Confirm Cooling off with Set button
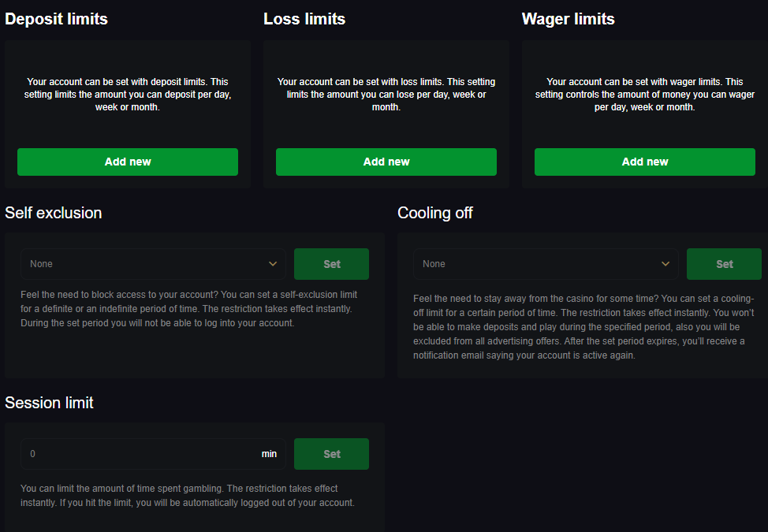The width and height of the screenshot is (768, 532). click(x=724, y=264)
